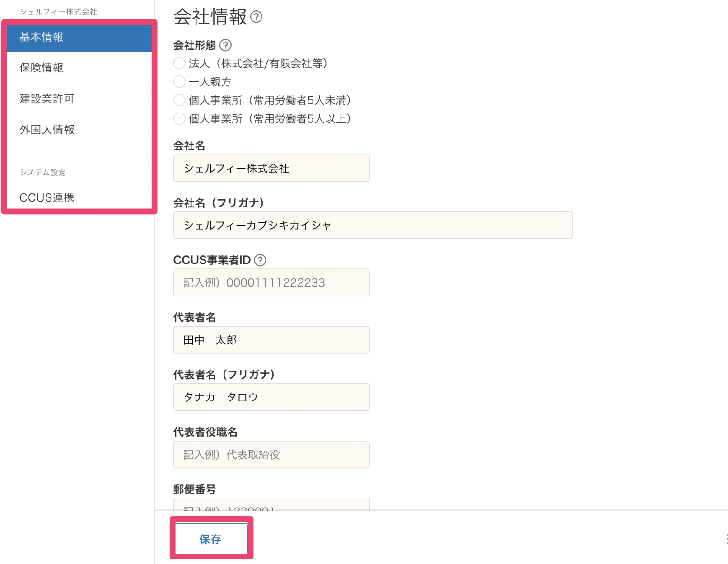Image resolution: width=728 pixels, height=564 pixels.
Task: Open 建設業許可 sidebar item
Action: 79,99
